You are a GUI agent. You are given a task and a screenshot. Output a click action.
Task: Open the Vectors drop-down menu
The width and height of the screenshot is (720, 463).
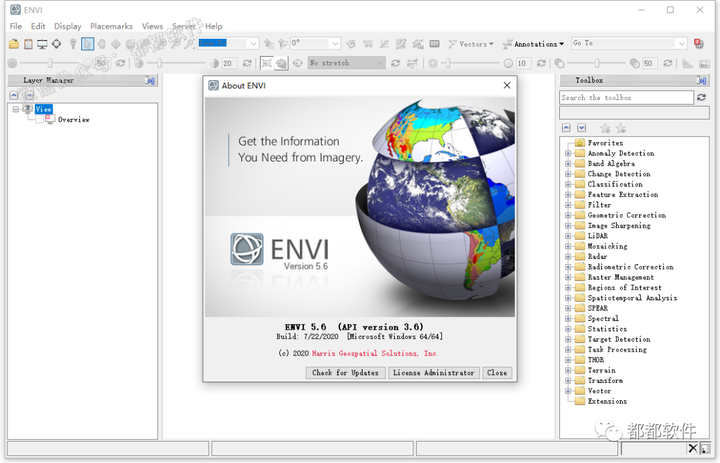(471, 44)
